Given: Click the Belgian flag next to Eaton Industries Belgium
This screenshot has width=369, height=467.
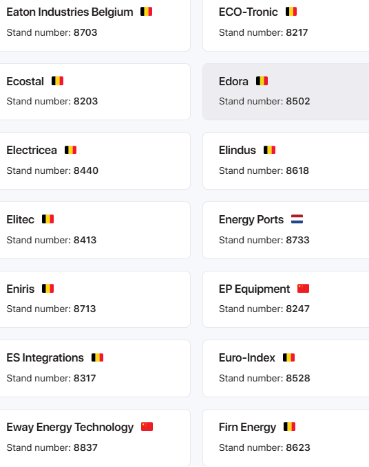Looking at the screenshot, I should pyautogui.click(x=146, y=12).
